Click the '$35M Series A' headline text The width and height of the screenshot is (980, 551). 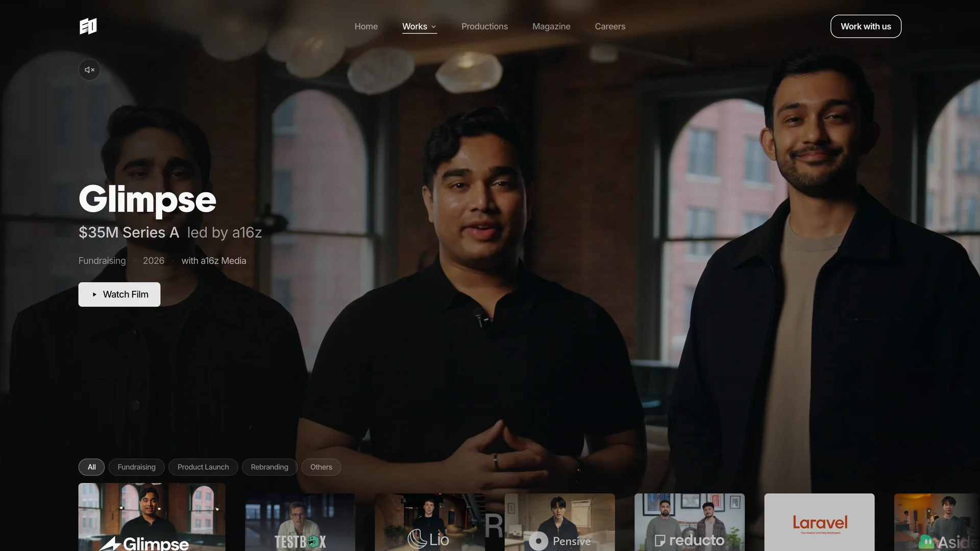pyautogui.click(x=129, y=233)
